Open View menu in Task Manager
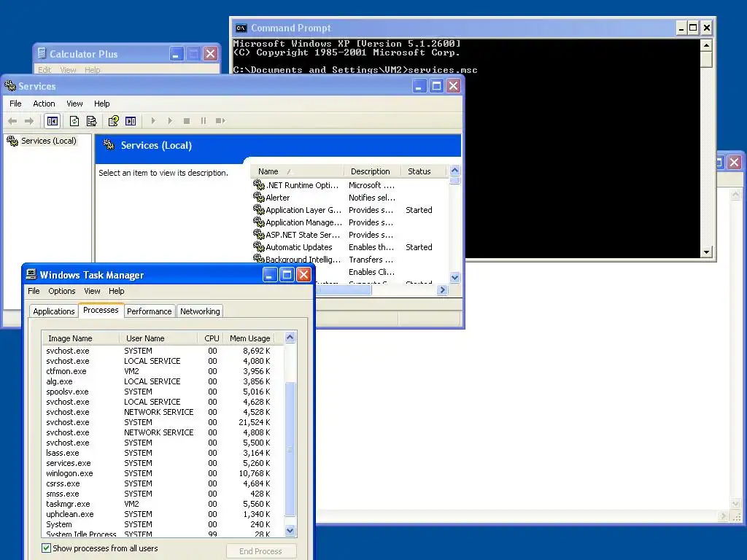This screenshot has width=747, height=560. tap(92, 291)
